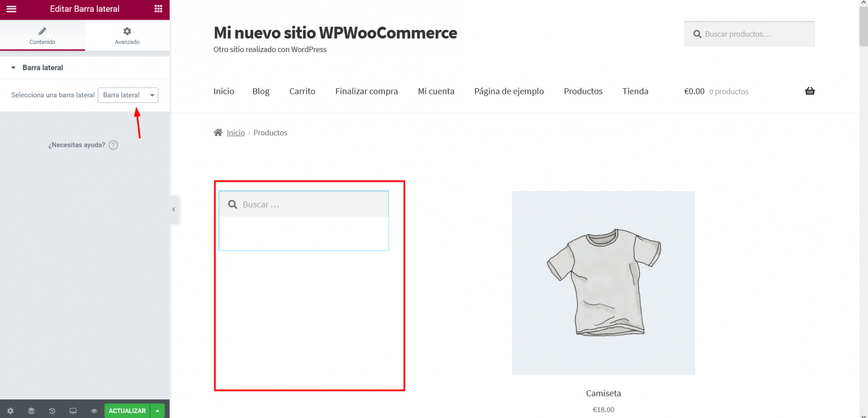Open the Elementor hamburger menu
Image resolution: width=868 pixels, height=418 pixels.
point(11,9)
